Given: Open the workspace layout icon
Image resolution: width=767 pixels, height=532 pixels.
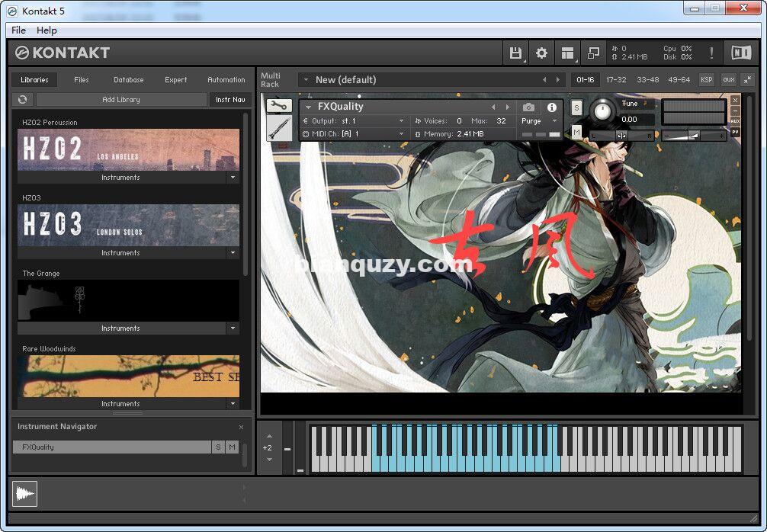Looking at the screenshot, I should click(x=567, y=53).
